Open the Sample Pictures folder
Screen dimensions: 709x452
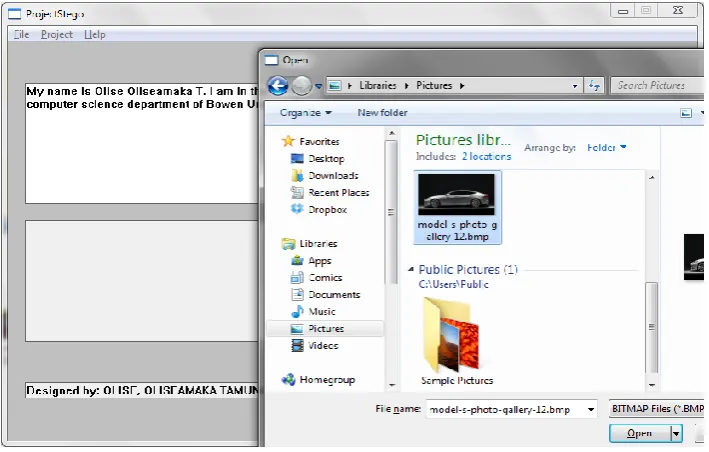(x=457, y=341)
